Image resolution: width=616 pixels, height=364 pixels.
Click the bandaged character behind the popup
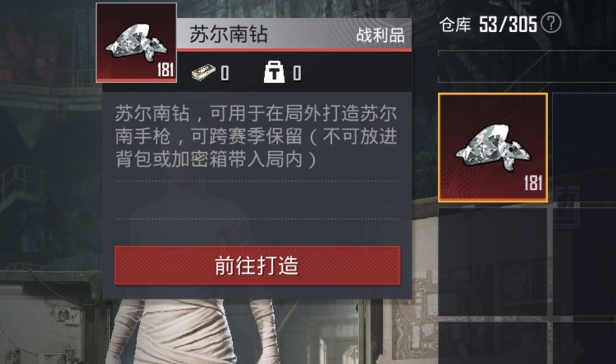coord(192,332)
